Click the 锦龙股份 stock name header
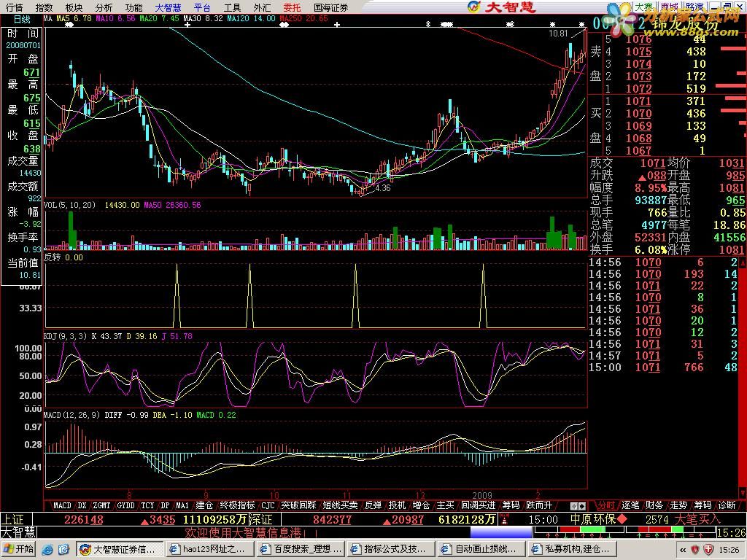 [x=684, y=24]
